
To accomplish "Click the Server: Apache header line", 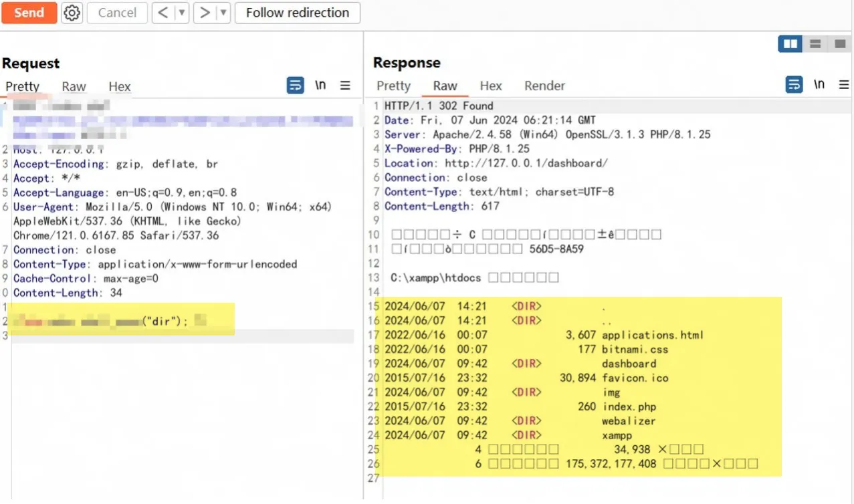I will (x=547, y=134).
